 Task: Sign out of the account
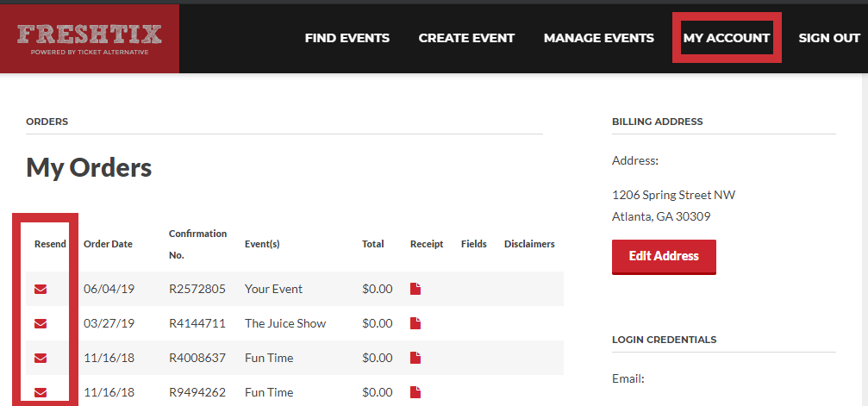click(x=829, y=38)
